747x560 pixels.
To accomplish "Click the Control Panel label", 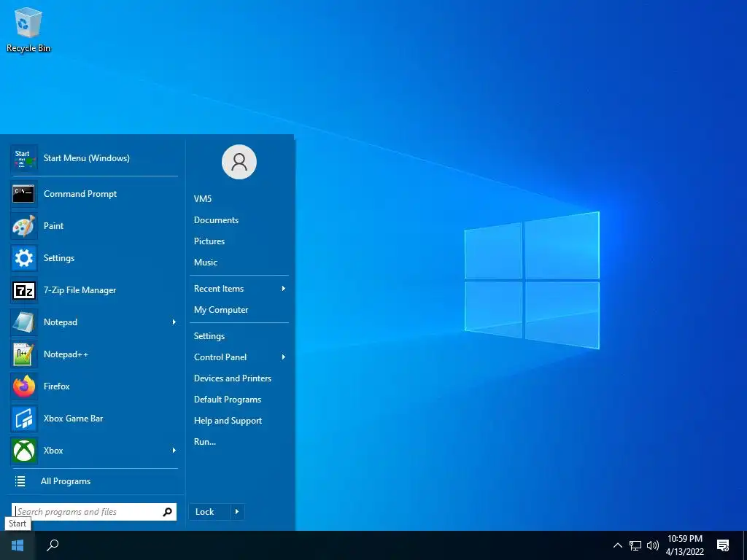I will point(220,357).
